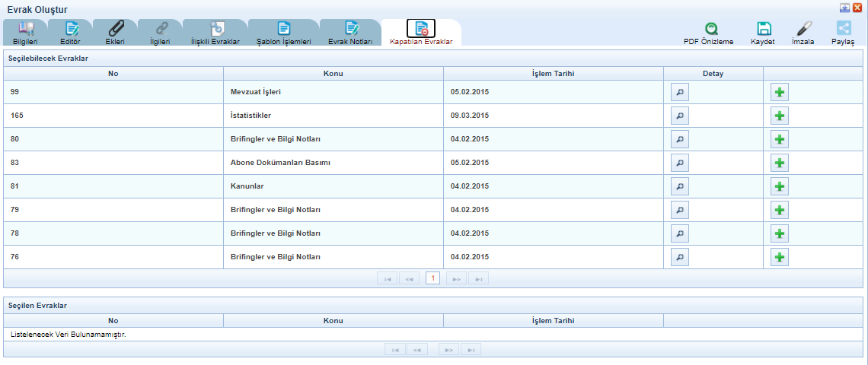Open the Evrak Notları tab
Viewport: 868px width, 365px height.
pos(350,33)
